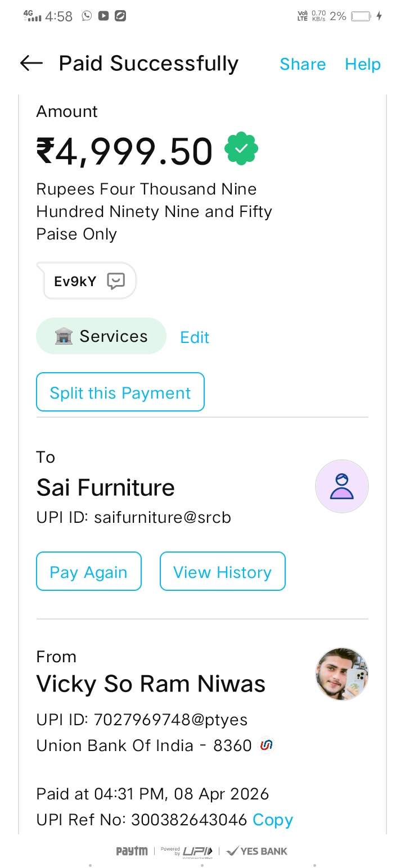This screenshot has width=405, height=868.
Task: Tap the Paytm logo at bottom
Action: pos(132,851)
